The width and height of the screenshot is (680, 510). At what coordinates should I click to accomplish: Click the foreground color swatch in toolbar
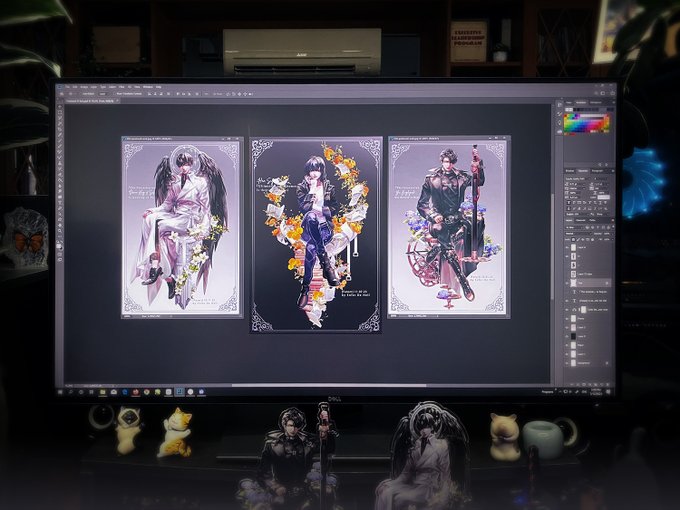[59, 245]
